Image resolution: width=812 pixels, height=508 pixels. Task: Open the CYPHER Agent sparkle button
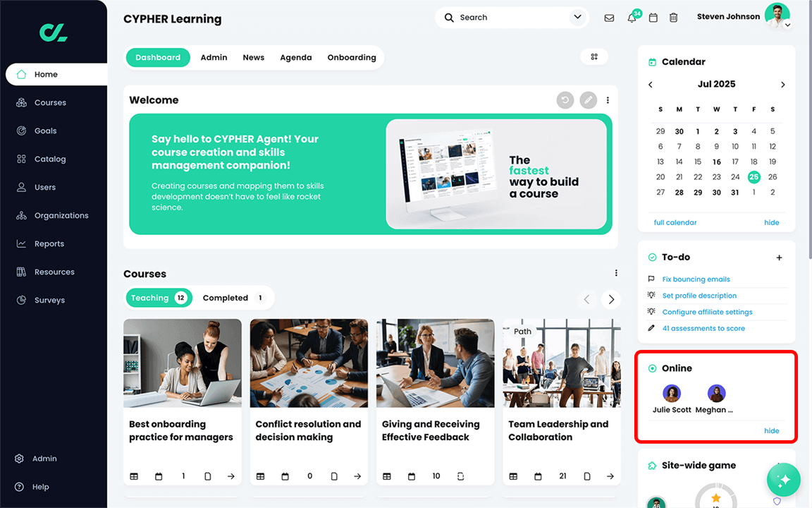(x=784, y=480)
